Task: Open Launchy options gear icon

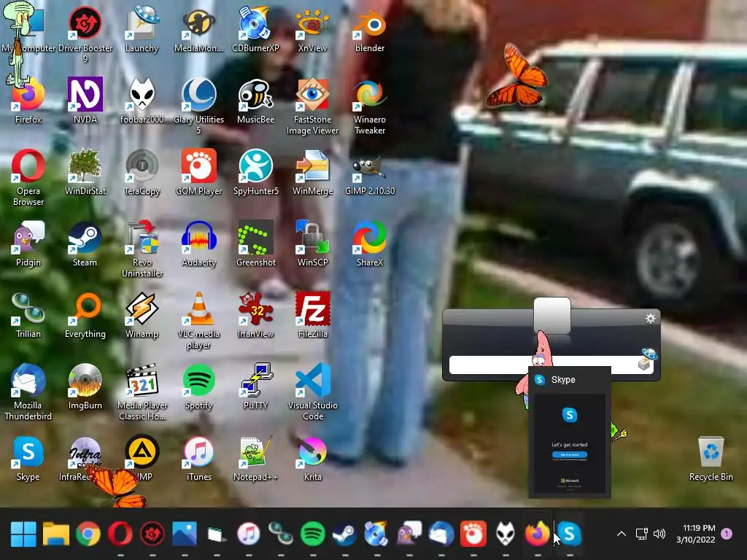Action: tap(650, 318)
